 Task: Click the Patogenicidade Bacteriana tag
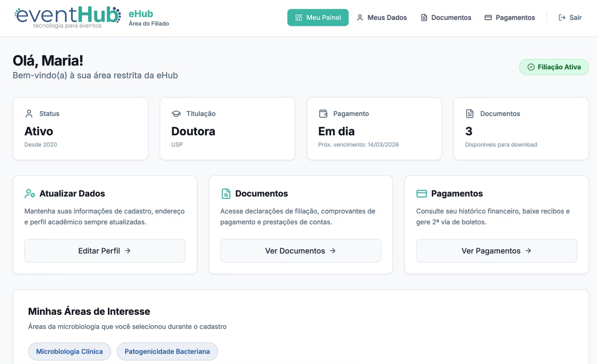click(x=167, y=351)
